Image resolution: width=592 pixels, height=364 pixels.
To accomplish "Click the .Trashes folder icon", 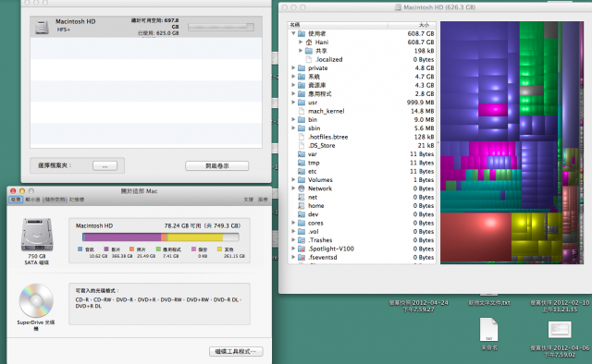I will (x=302, y=240).
